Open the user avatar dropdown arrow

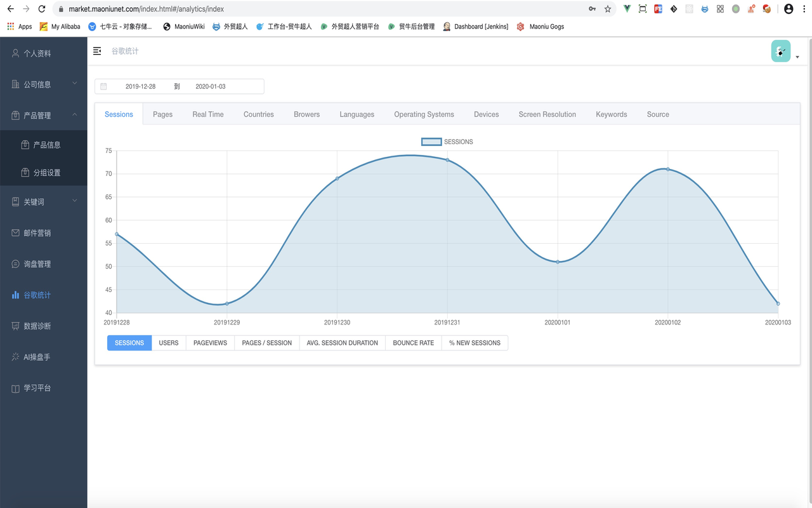(x=797, y=57)
